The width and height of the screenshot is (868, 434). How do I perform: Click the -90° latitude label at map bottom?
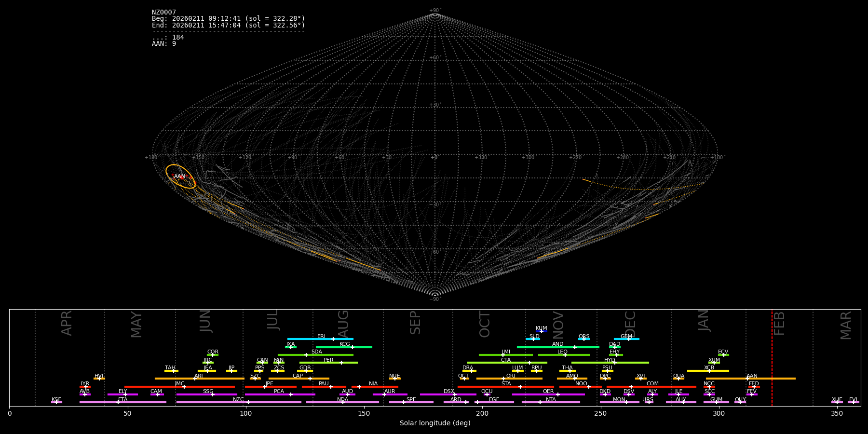[434, 299]
